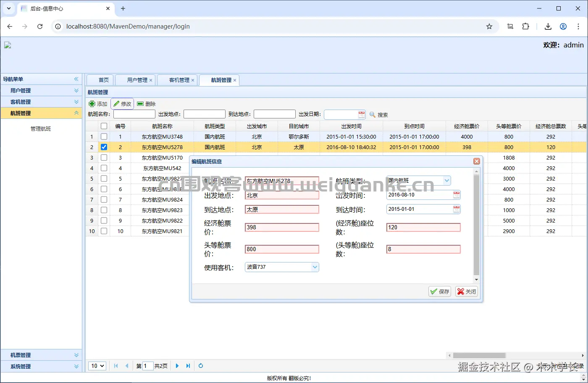This screenshot has width=588, height=383.
Task: Check the row for 东方航空MU9821
Action: click(104, 231)
